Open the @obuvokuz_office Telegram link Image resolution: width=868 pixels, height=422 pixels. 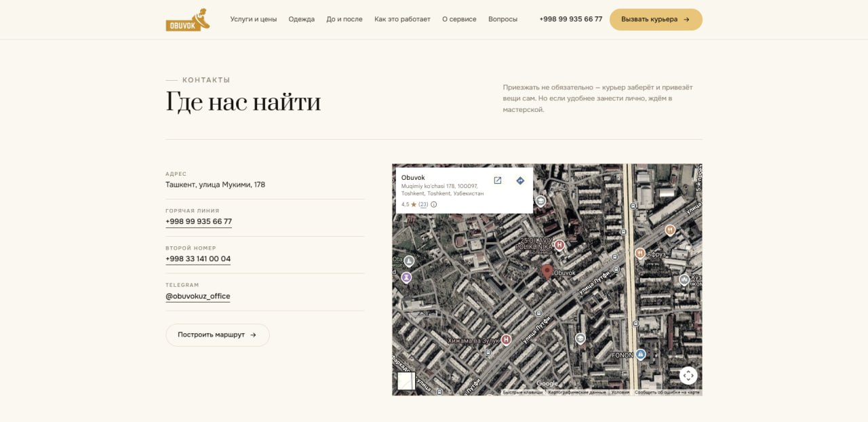pos(198,296)
